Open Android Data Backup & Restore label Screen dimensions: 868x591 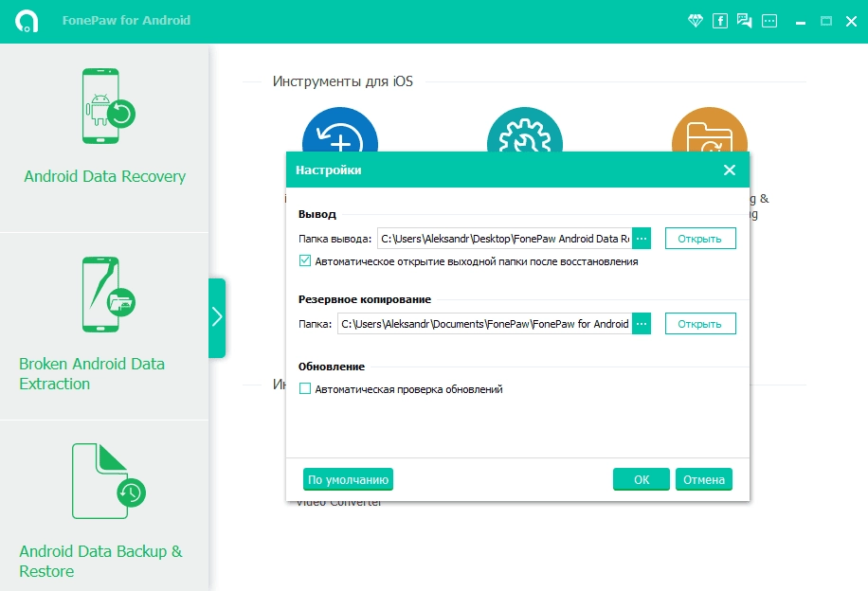tap(100, 561)
